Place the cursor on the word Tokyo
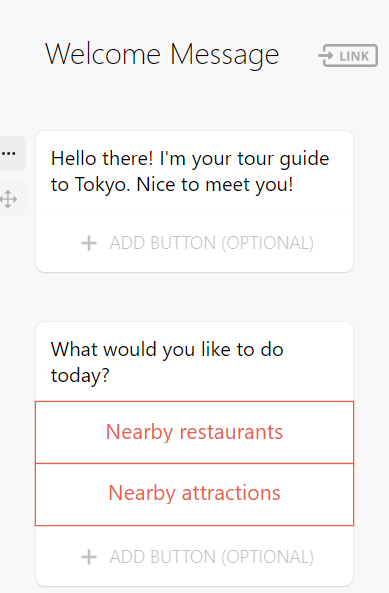The width and height of the screenshot is (389, 593). tap(100, 185)
